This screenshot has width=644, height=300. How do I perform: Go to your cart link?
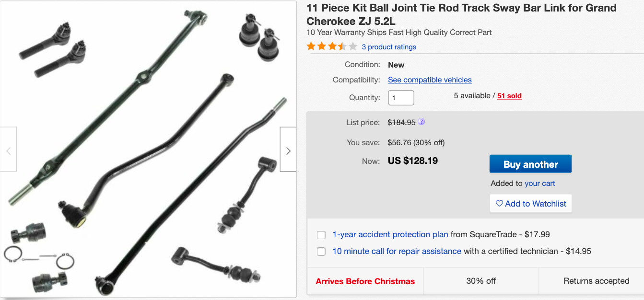[x=540, y=184]
